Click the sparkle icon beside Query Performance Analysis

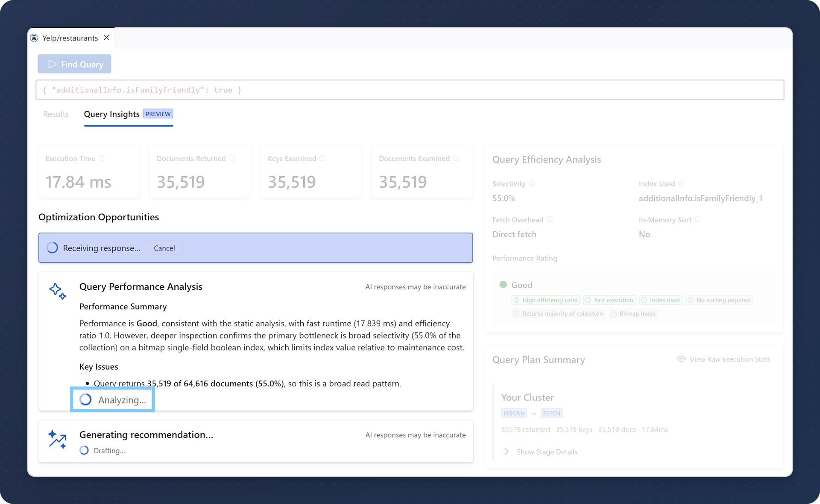click(58, 291)
